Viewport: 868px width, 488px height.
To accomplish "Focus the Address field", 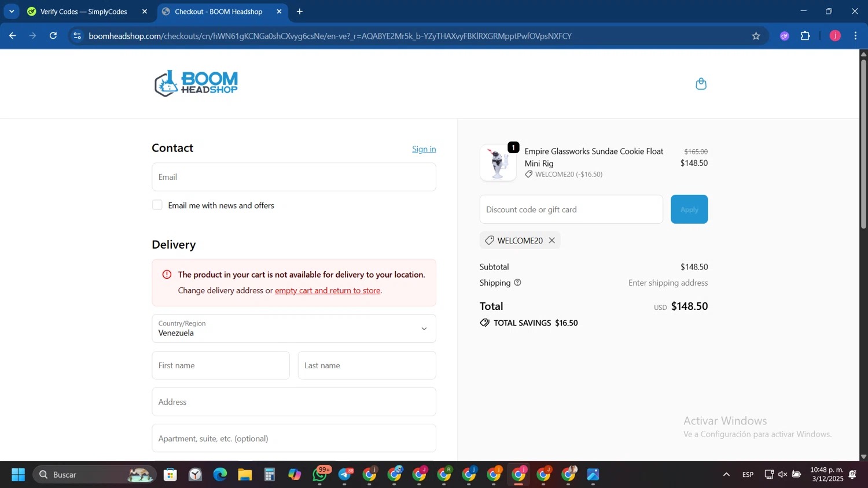I will coord(294,402).
